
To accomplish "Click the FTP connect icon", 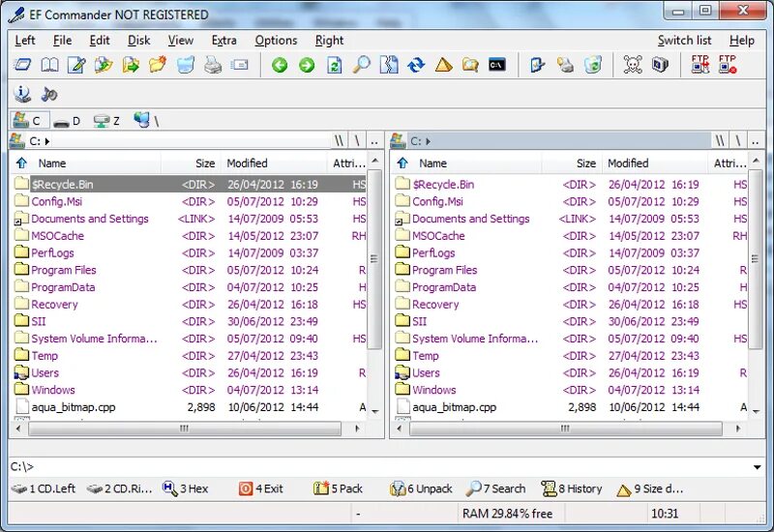I will point(700,65).
